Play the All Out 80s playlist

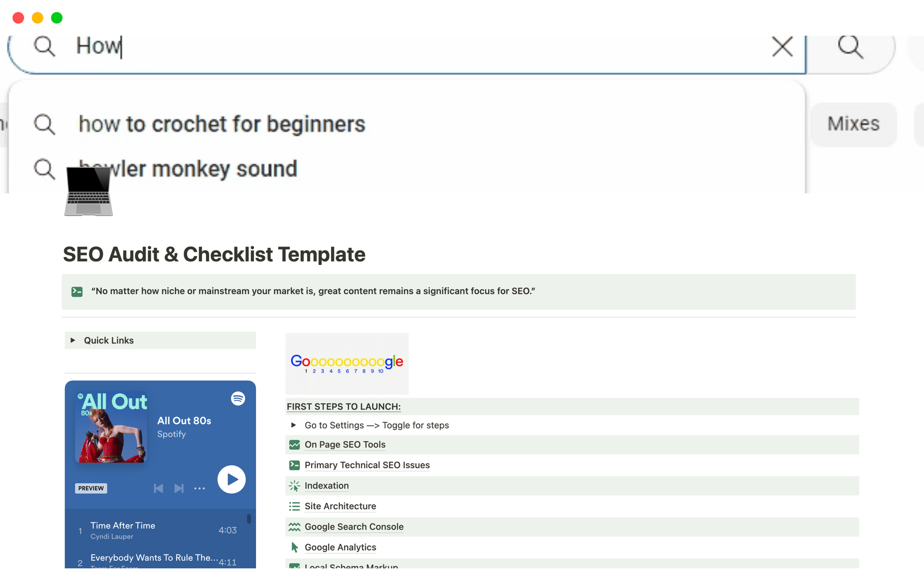coord(231,479)
